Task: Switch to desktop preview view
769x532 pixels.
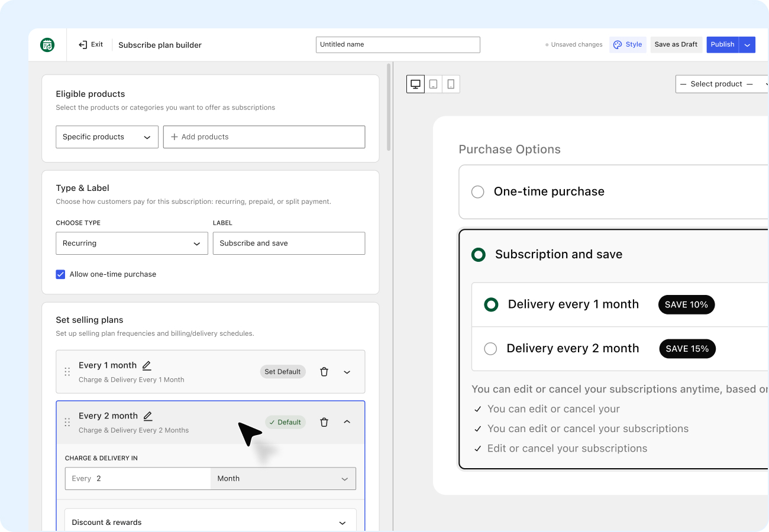Action: pos(415,84)
